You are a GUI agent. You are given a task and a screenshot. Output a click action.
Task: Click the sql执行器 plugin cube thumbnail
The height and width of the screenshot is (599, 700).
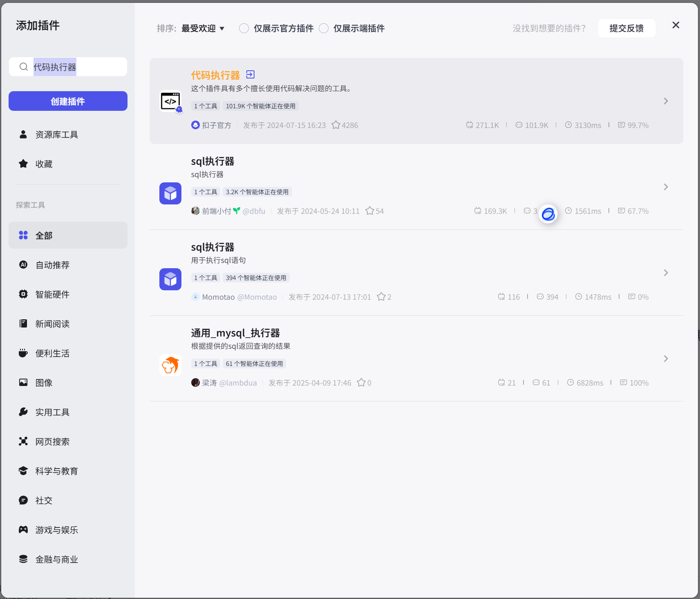[x=170, y=193]
